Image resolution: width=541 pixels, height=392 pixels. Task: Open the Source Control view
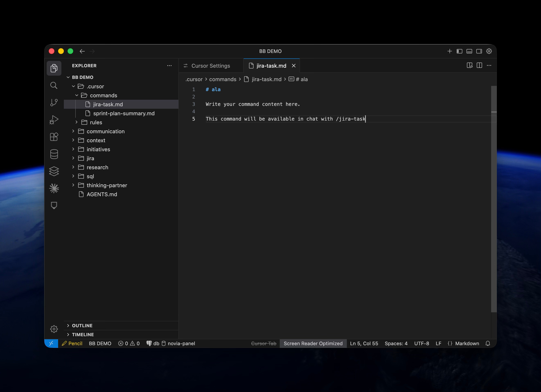click(x=54, y=102)
